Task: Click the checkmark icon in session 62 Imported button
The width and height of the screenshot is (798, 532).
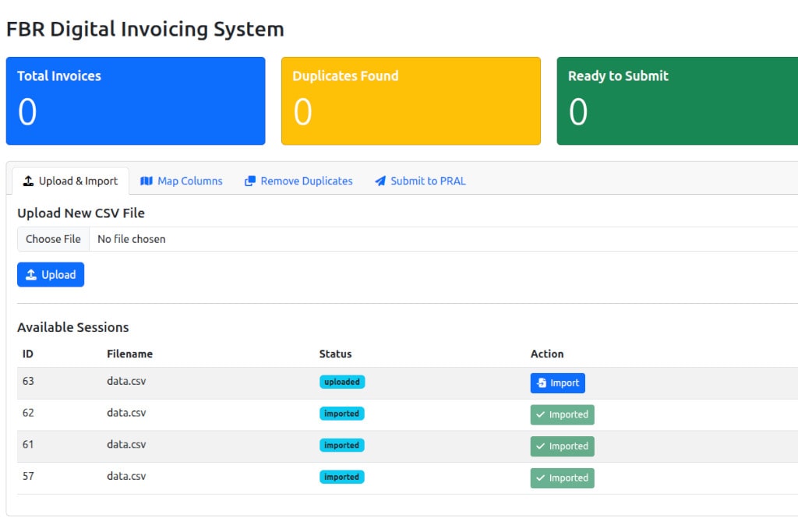Action: pyautogui.click(x=541, y=414)
